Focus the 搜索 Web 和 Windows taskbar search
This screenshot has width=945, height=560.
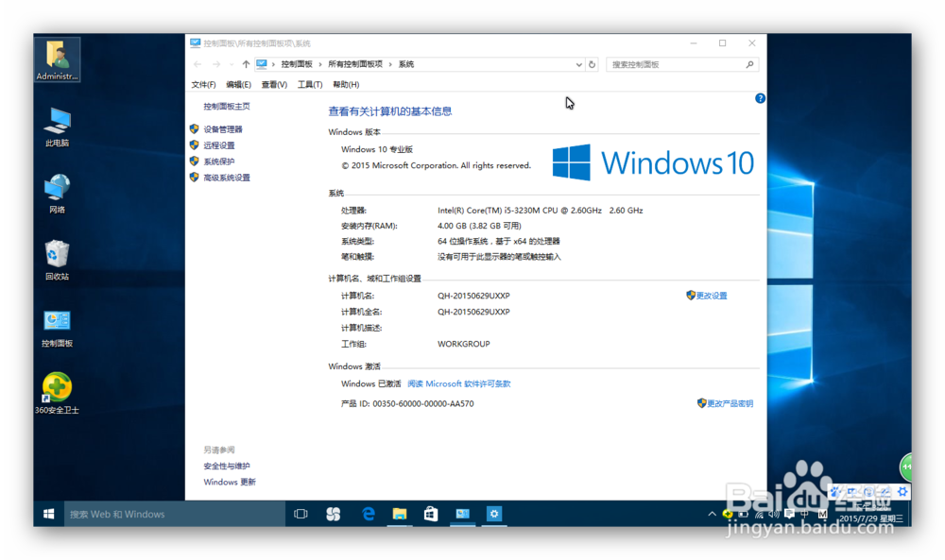174,514
